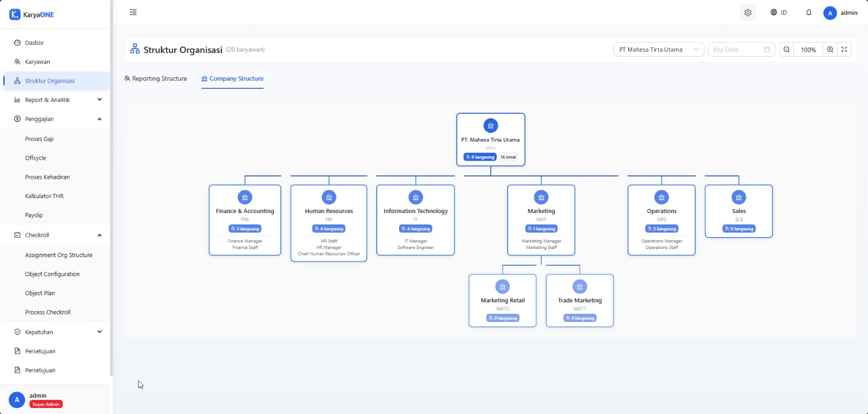This screenshot has height=414, width=868.
Task: Click the Key Date input field
Action: pyautogui.click(x=742, y=50)
